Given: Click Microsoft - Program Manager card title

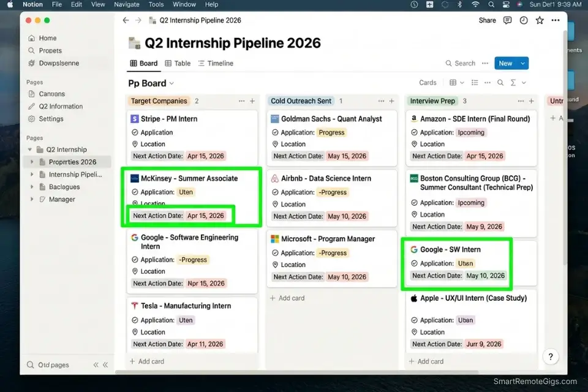Looking at the screenshot, I should tap(328, 239).
